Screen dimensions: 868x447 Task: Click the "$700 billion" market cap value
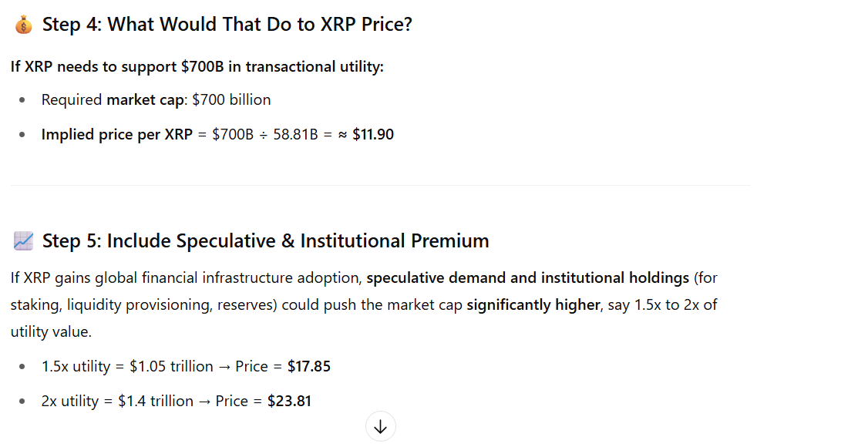point(230,100)
